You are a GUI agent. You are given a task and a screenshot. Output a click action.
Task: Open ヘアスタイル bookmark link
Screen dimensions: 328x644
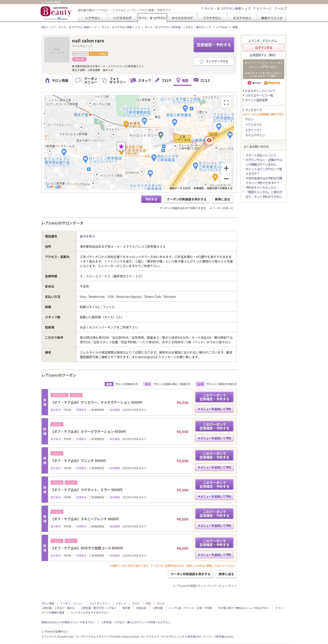[253, 125]
